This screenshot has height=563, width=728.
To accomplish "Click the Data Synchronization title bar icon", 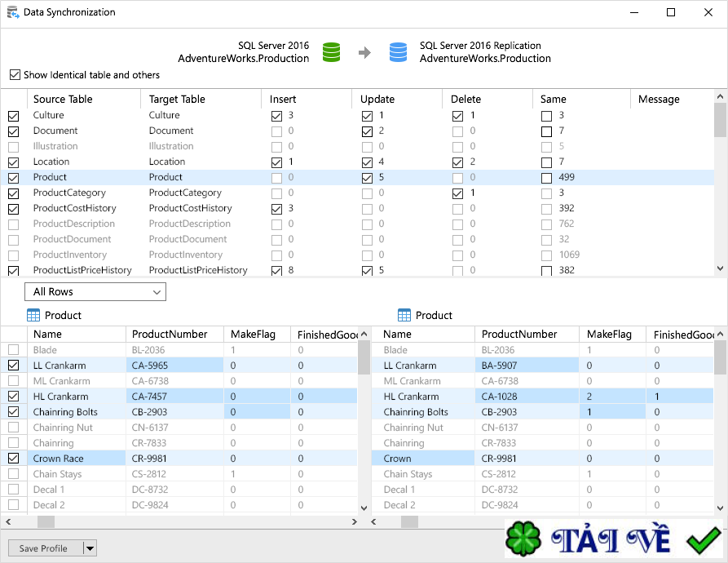I will [13, 12].
